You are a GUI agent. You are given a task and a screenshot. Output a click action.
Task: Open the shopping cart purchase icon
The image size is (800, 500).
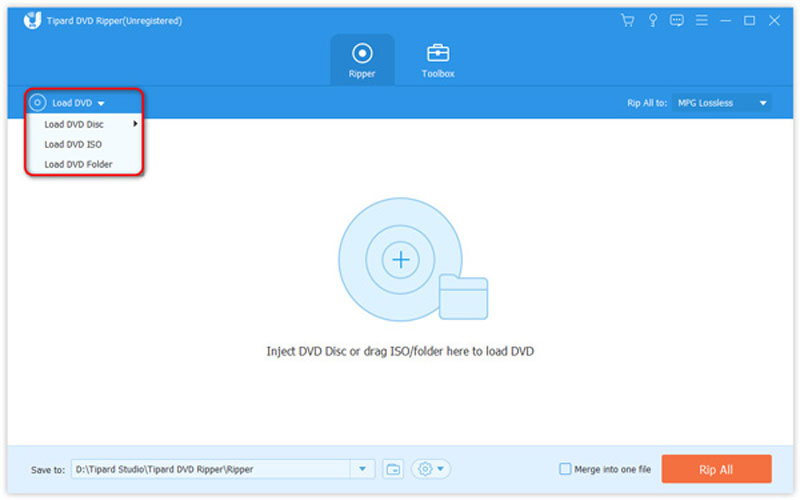tap(628, 20)
